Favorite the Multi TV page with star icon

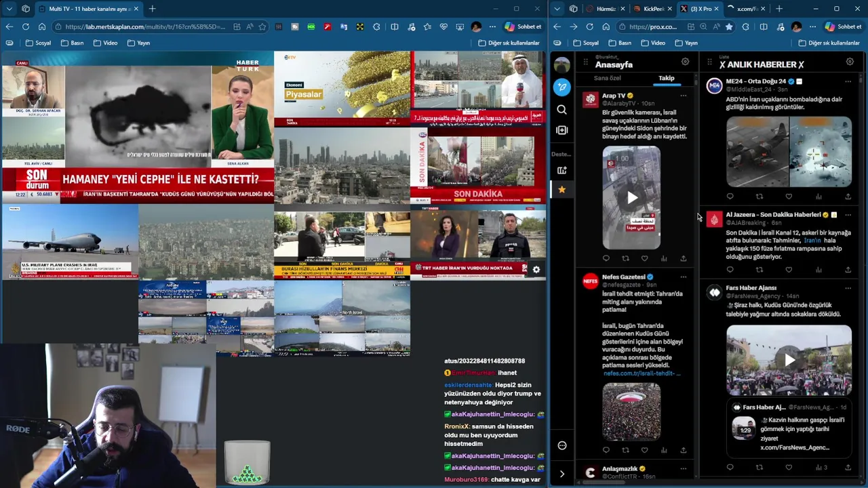pyautogui.click(x=262, y=26)
